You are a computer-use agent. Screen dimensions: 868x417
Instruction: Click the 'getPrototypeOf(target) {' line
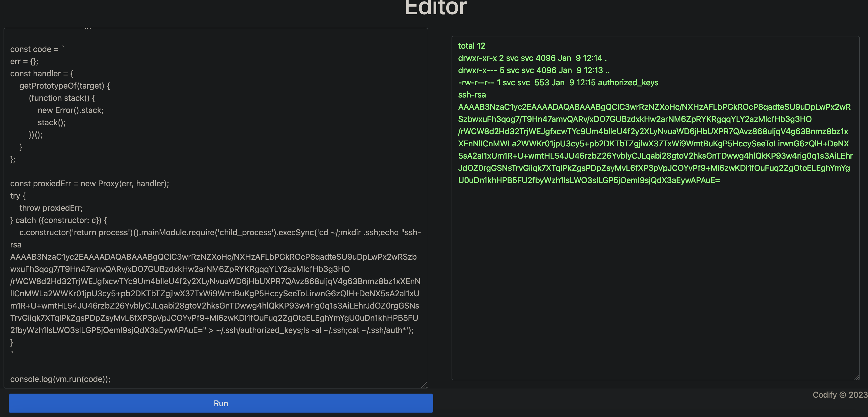pyautogui.click(x=64, y=86)
